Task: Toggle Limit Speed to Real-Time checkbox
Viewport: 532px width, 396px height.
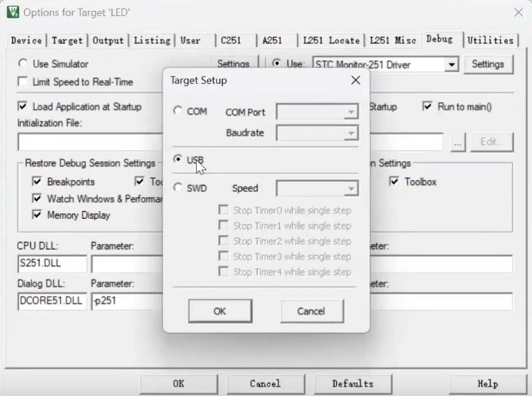Action: click(23, 82)
